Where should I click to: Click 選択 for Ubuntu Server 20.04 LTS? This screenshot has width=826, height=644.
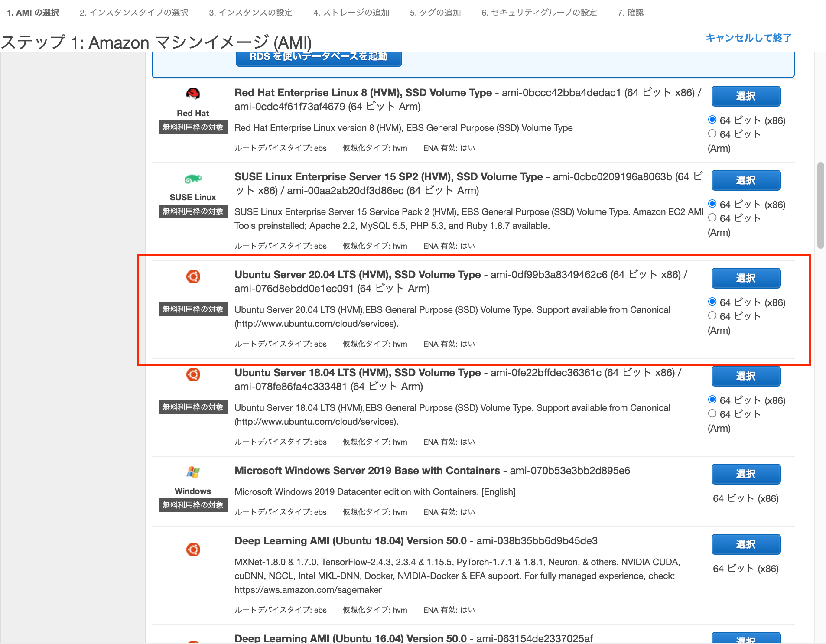click(x=746, y=278)
